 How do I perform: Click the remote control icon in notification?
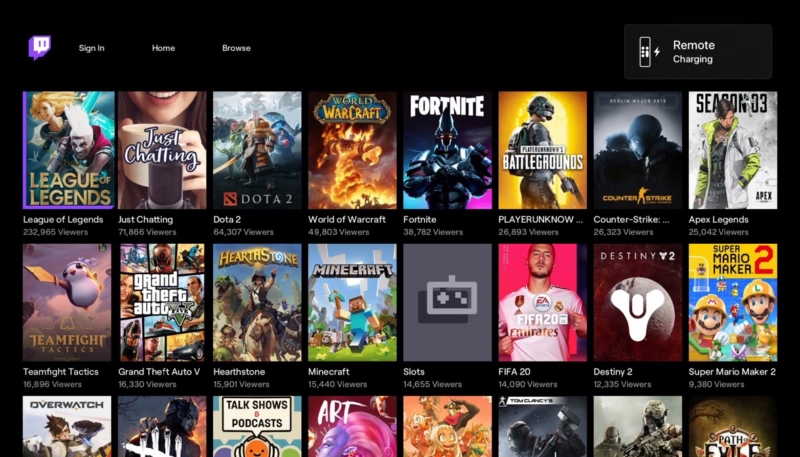click(645, 52)
